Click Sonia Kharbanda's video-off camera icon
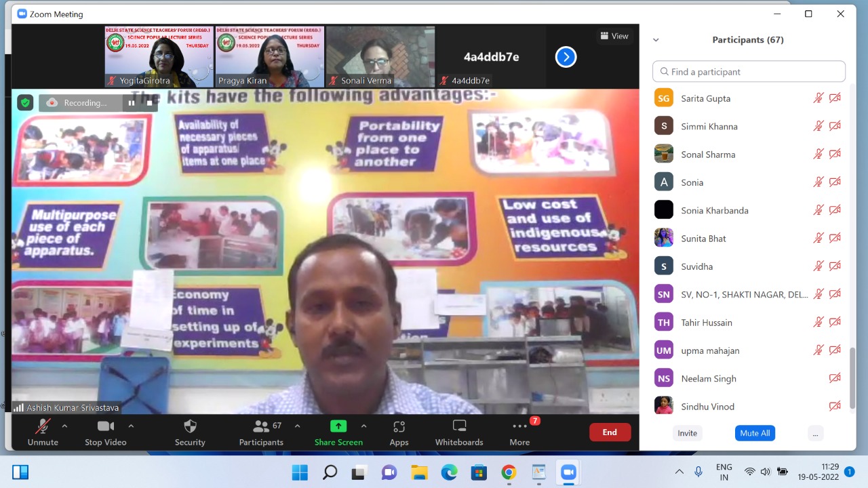This screenshot has width=868, height=488. coord(835,210)
